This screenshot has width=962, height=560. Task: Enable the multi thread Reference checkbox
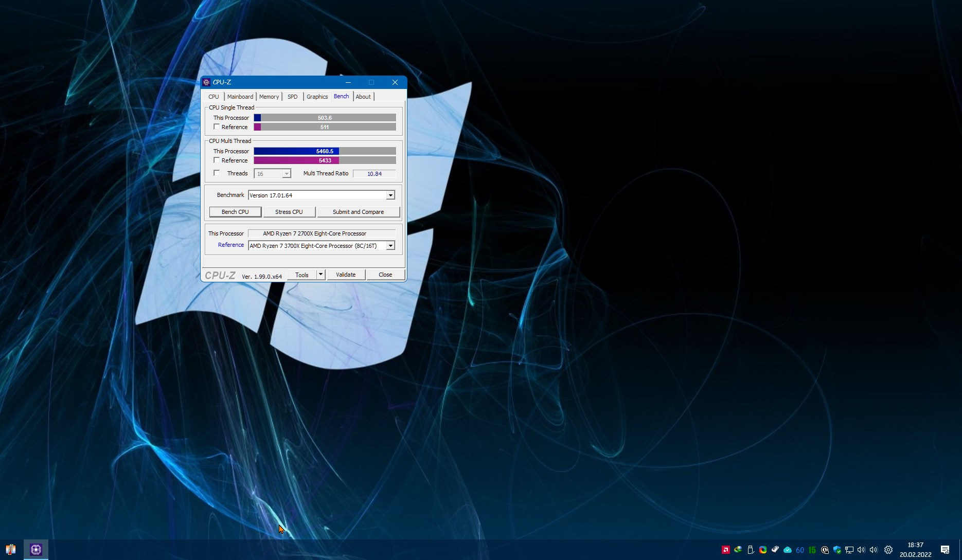pos(217,160)
